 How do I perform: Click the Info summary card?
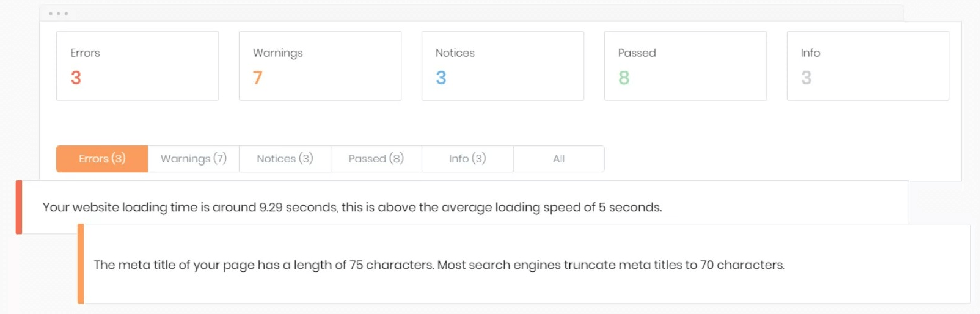pyautogui.click(x=868, y=66)
